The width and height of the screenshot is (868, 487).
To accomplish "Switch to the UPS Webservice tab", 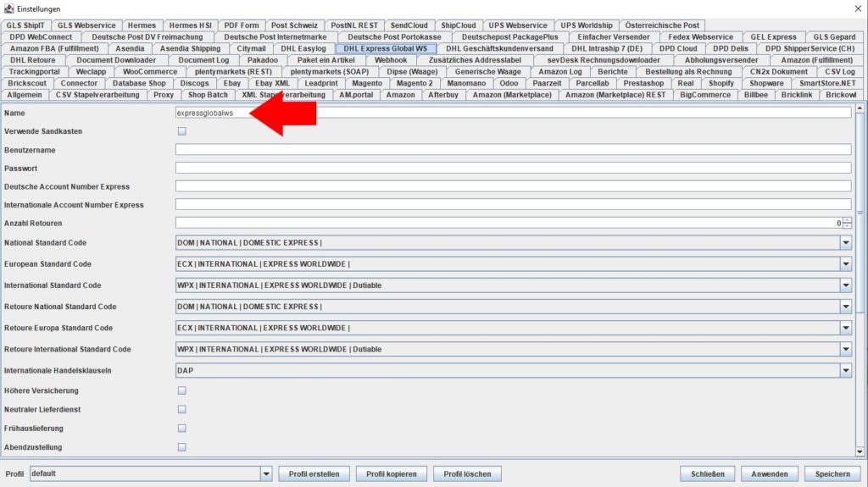I will tap(518, 25).
